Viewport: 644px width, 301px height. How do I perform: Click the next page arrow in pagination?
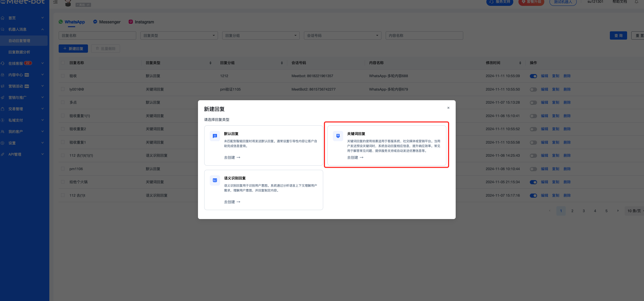point(618,211)
